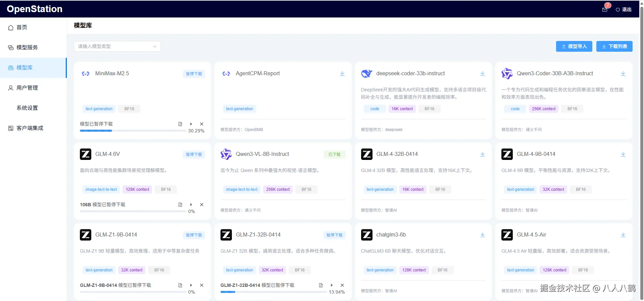Download chatglm3-6b model

pyautogui.click(x=482, y=235)
